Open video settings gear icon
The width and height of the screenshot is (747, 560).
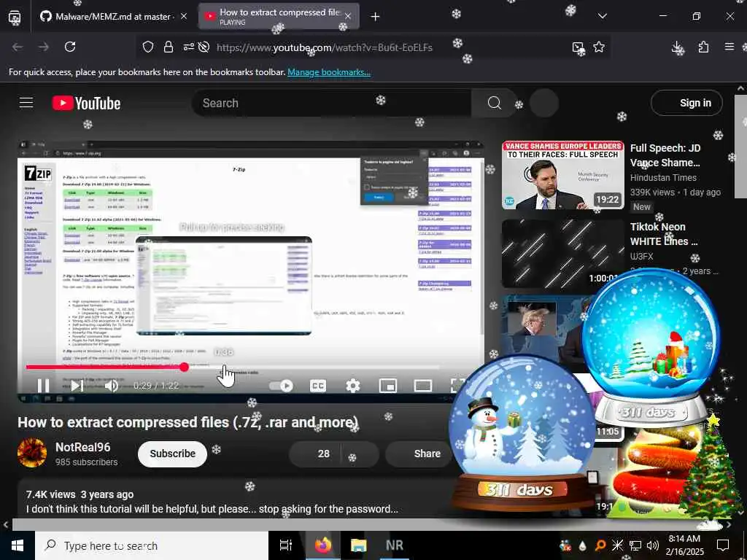pyautogui.click(x=353, y=386)
